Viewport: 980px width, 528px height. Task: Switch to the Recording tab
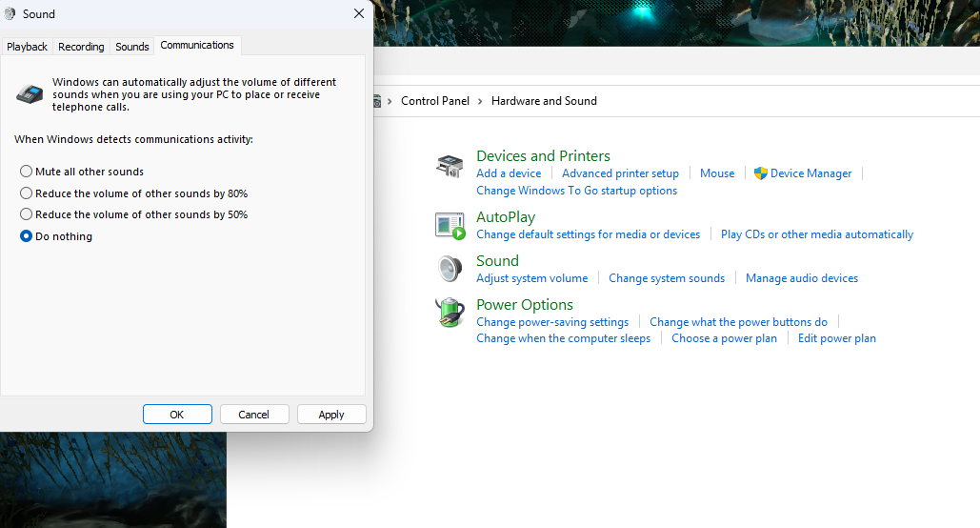81,47
